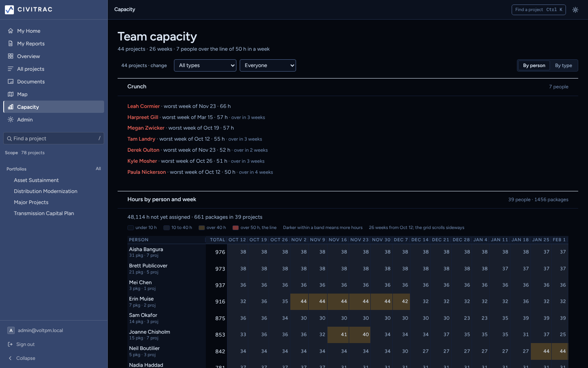The height and width of the screenshot is (368, 588).
Task: Click the 44 projects change button
Action: pos(144,65)
